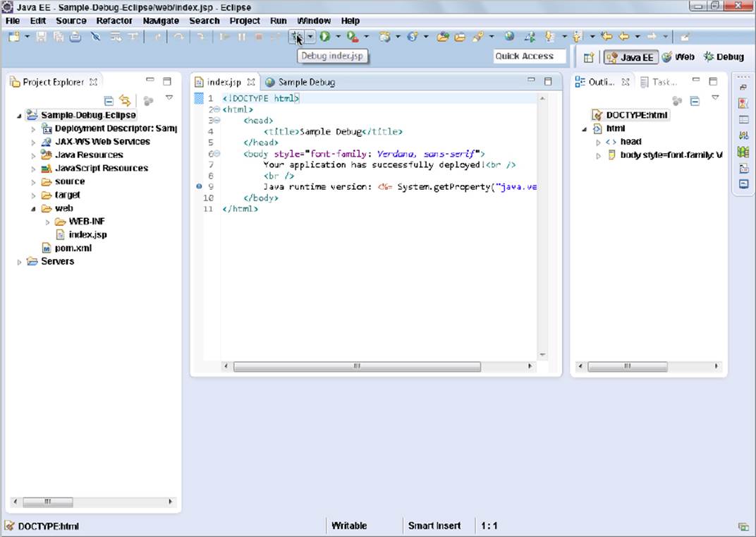Open the Project menu
The height and width of the screenshot is (537, 756).
(x=245, y=20)
